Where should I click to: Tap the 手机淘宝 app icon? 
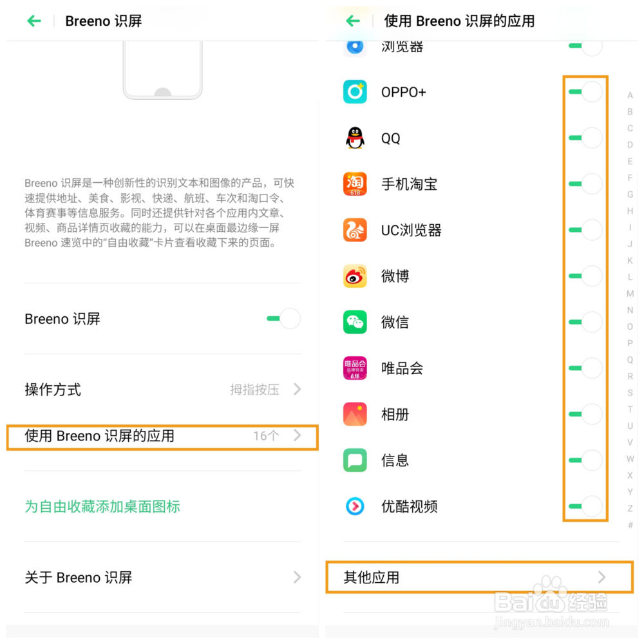click(355, 184)
